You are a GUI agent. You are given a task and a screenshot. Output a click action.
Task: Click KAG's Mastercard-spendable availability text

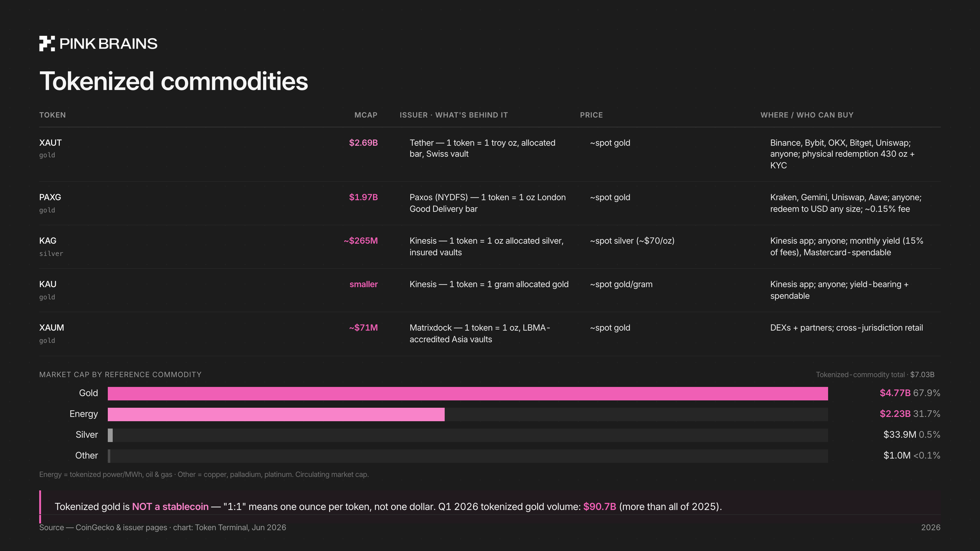point(846,246)
